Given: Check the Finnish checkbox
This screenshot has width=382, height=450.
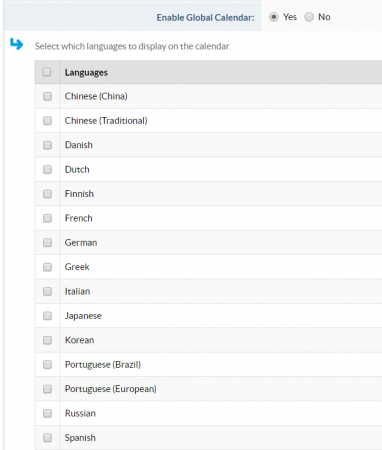Looking at the screenshot, I should [x=47, y=194].
